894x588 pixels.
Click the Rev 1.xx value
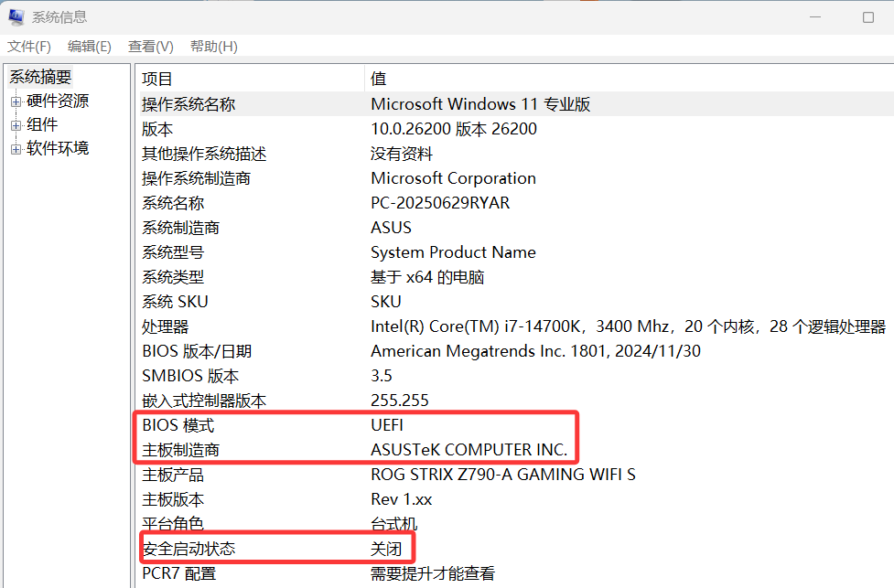click(402, 499)
